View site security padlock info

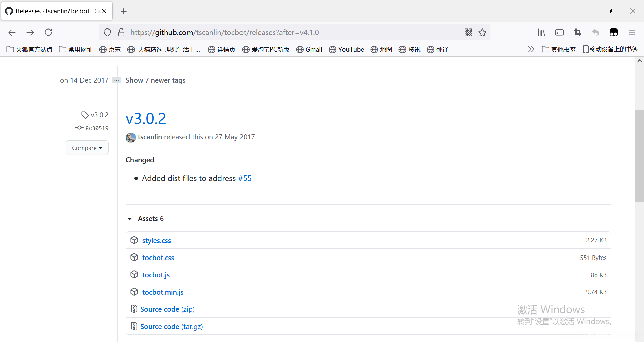pyautogui.click(x=121, y=32)
